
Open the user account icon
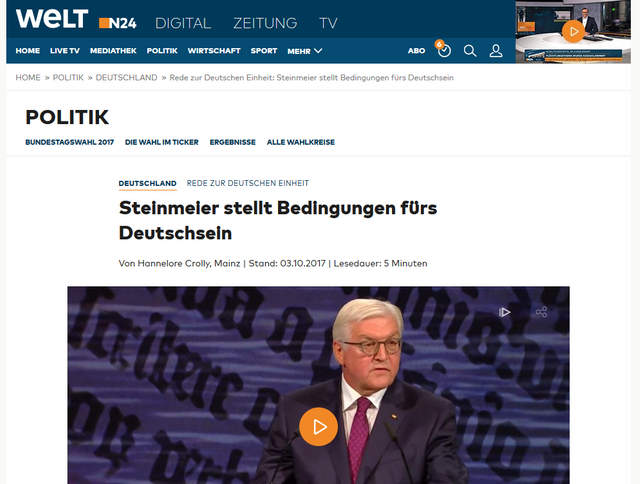point(496,51)
